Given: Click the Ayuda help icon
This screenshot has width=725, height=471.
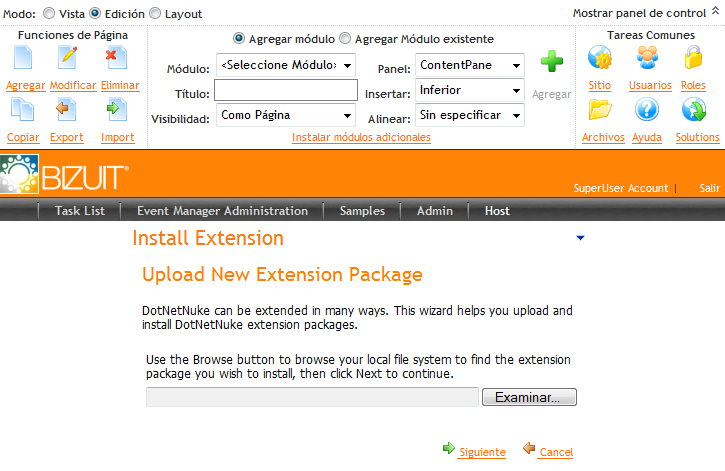Looking at the screenshot, I should click(x=647, y=110).
